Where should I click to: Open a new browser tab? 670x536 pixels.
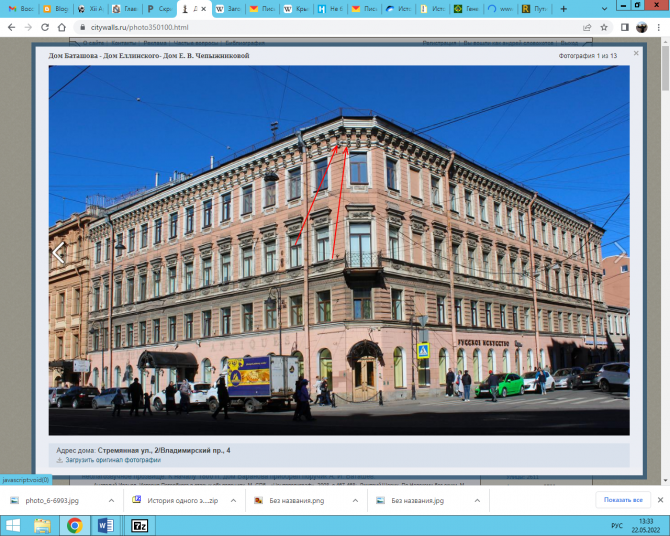[564, 9]
